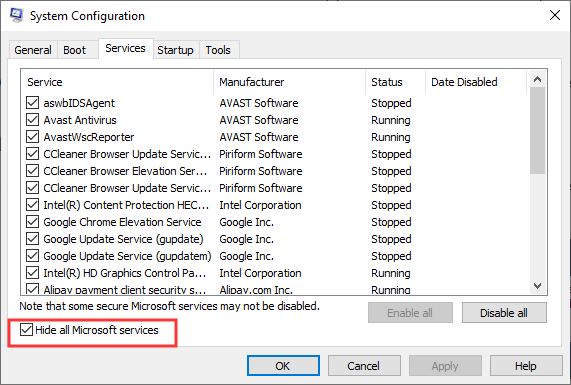Uncheck Alipay payment client security service
The image size is (571, 385).
pos(32,289)
